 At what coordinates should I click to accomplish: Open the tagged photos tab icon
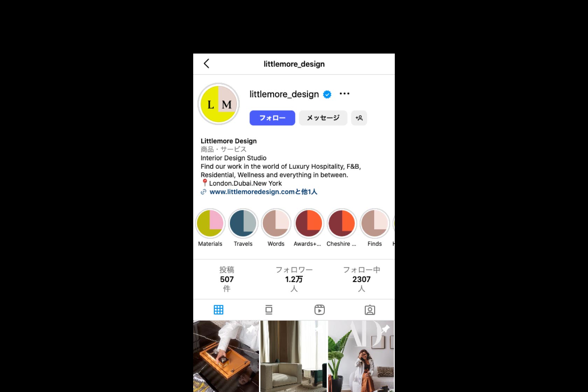click(x=370, y=310)
